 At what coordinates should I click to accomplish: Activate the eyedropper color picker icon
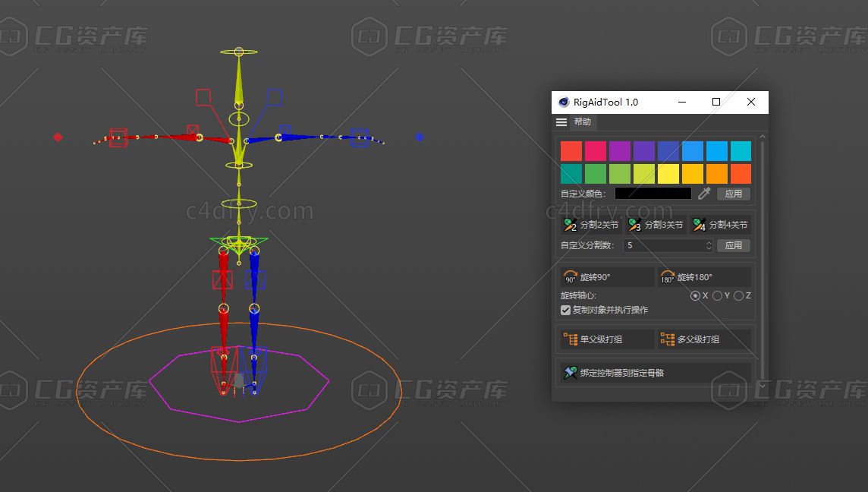[x=704, y=194]
